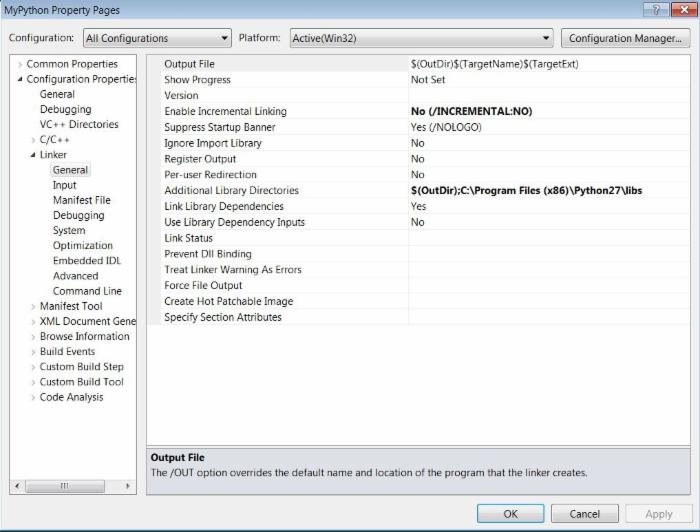Image resolution: width=700 pixels, height=532 pixels.
Task: Expand the C/C++ tree node
Action: click(33, 140)
